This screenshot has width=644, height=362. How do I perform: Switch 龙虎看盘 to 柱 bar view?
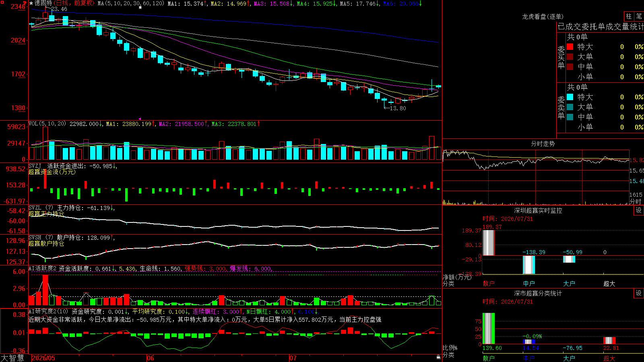(629, 16)
